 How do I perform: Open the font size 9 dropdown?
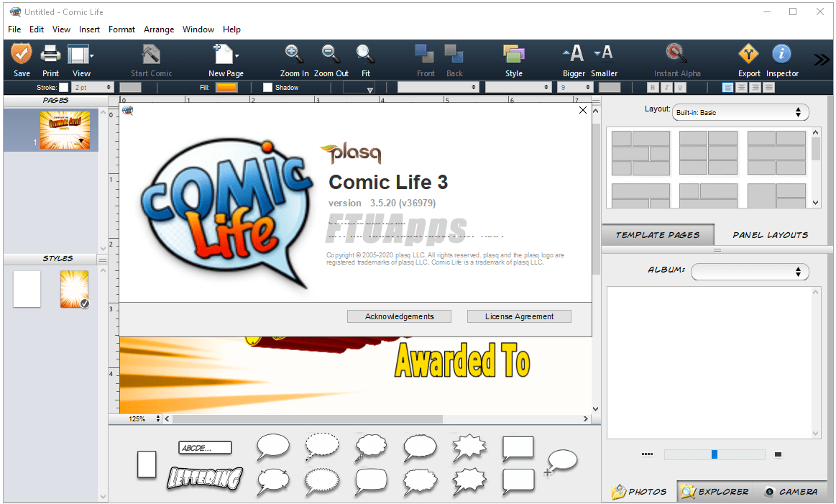pos(575,88)
